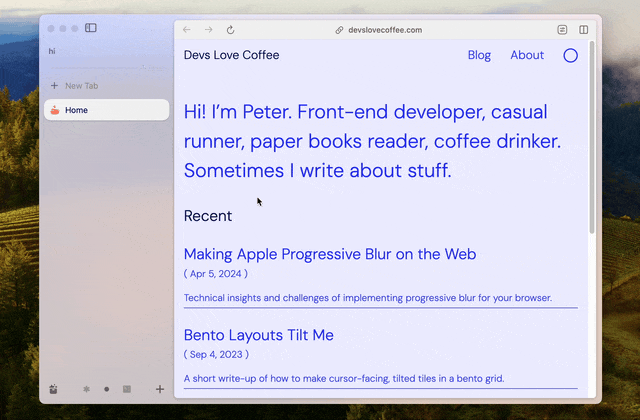This screenshot has height=420, width=640.
Task: Open the About navigation link
Action: [x=527, y=55]
